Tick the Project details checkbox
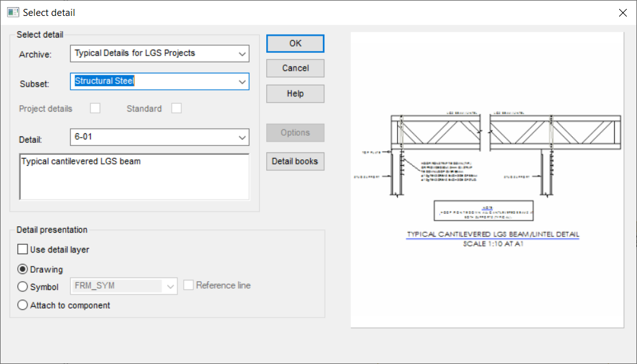 (95, 108)
